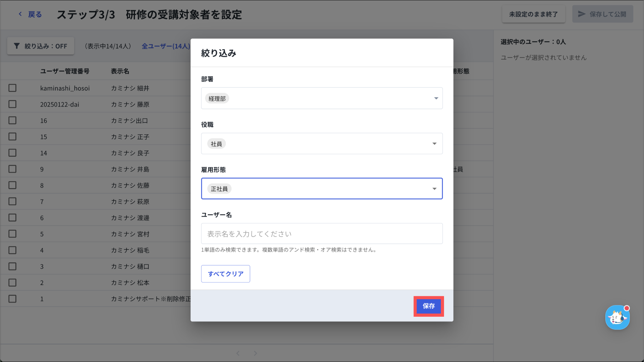Screen dimensions: 644x362
Task: Click the cow mascot chat support icon
Action: pos(617,317)
